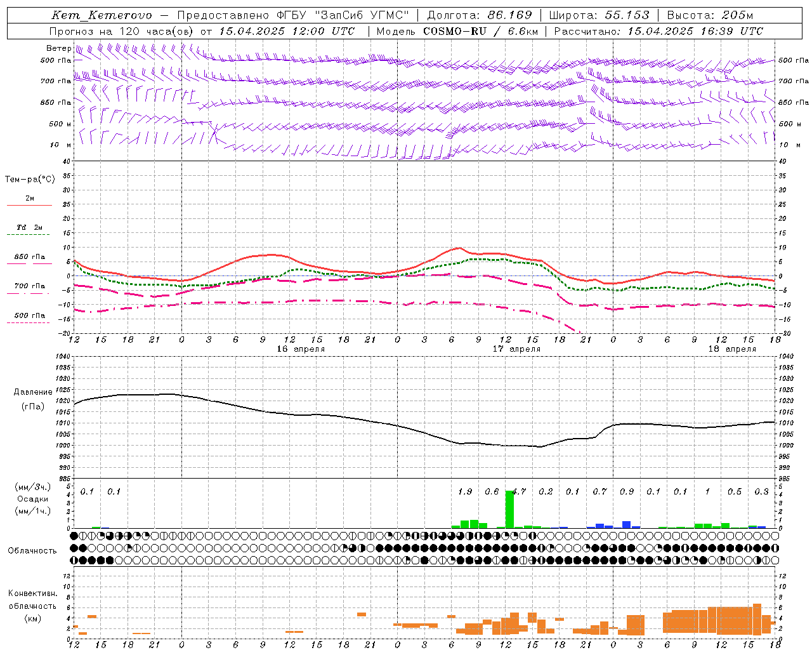The height and width of the screenshot is (650, 812).
Task: Click the '18 апреля' date label
Action: [x=732, y=349]
